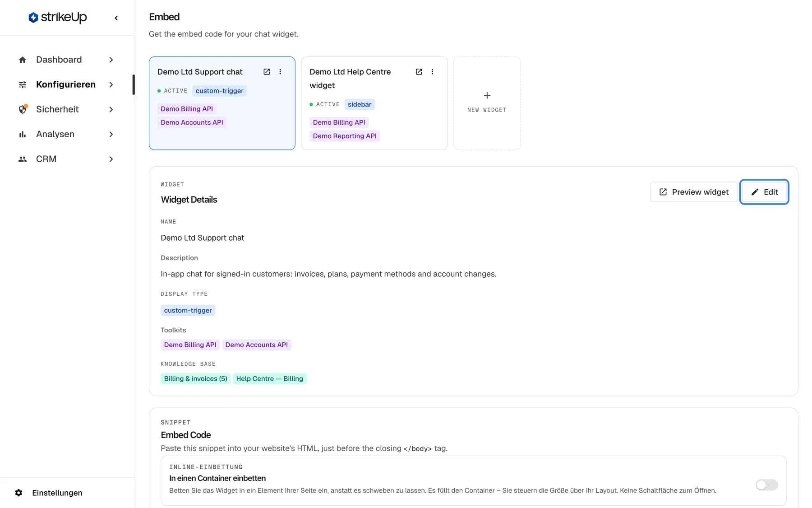Open the Analysen menu item
812x508 pixels.
(x=67, y=134)
